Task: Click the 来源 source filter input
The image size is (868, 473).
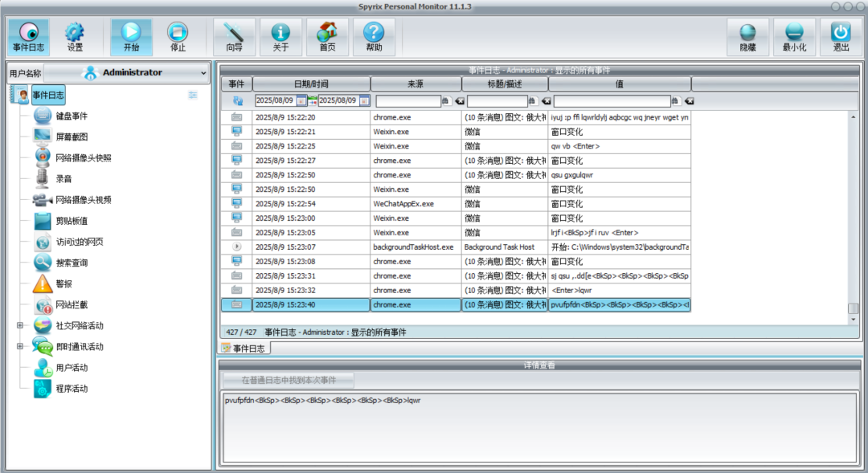Action: tap(408, 101)
